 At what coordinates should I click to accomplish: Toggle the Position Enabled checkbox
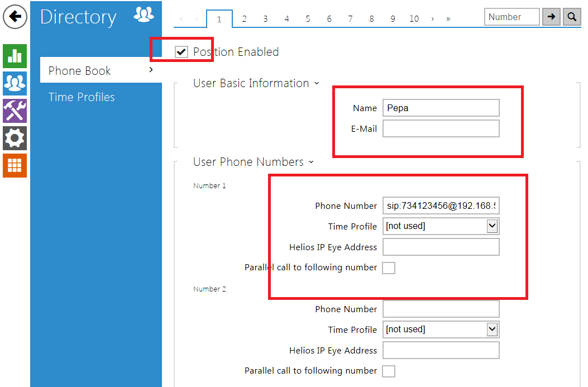(x=181, y=52)
